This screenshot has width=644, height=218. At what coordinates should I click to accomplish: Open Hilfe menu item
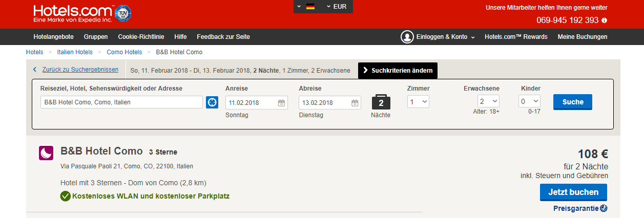coord(180,37)
